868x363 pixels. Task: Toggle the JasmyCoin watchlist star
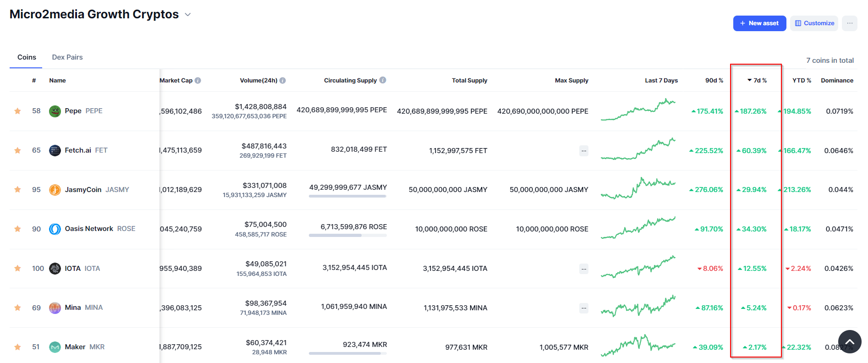tap(17, 190)
